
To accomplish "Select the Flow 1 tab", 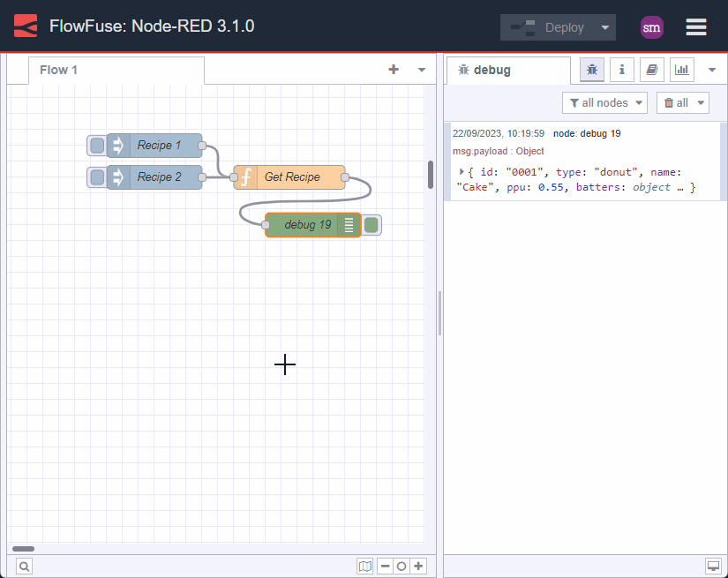I will coord(58,70).
